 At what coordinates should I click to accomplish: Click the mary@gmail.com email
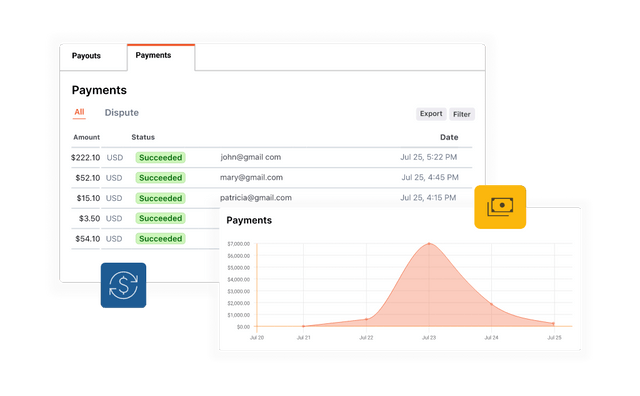click(x=251, y=178)
